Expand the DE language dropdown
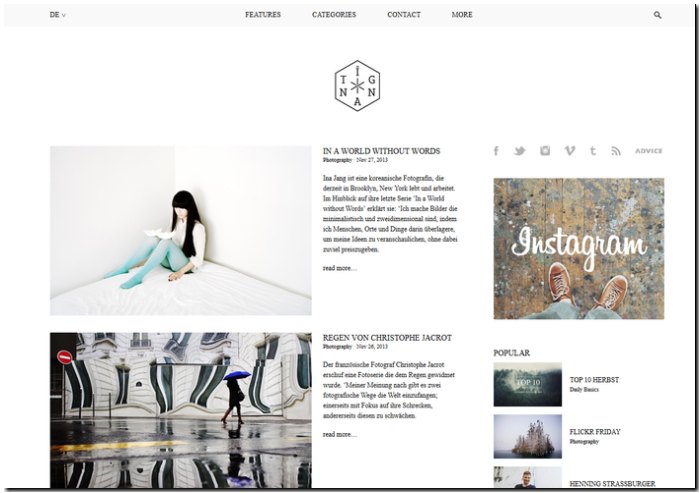Image resolution: width=700 pixels, height=493 pixels. tap(57, 15)
